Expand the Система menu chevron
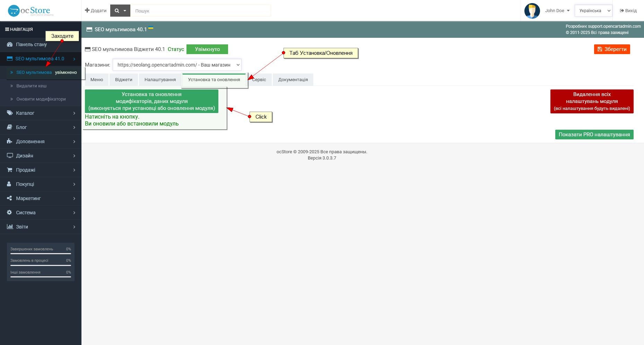 74,213
